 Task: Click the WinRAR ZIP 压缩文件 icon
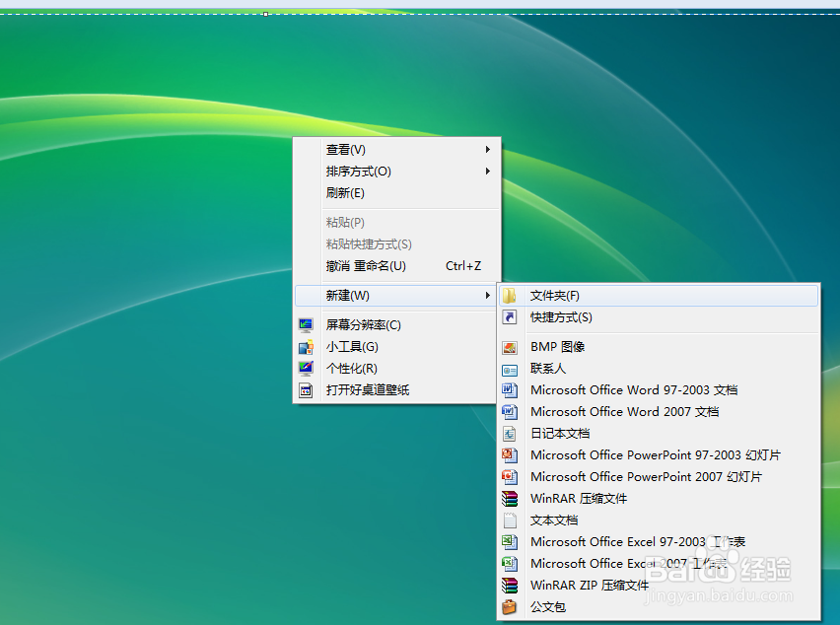510,586
